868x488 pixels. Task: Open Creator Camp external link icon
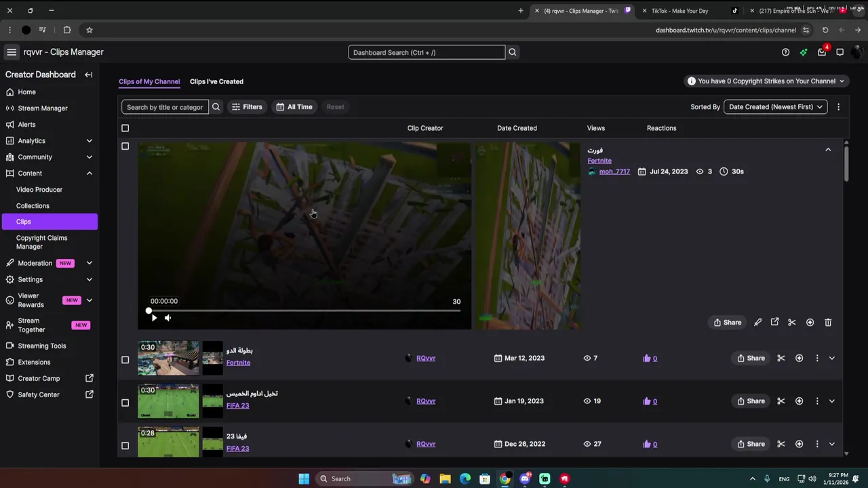pyautogui.click(x=89, y=378)
